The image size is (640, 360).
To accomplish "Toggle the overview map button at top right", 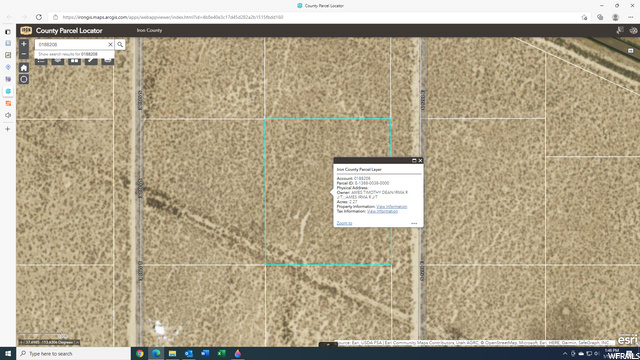I will point(631,51).
